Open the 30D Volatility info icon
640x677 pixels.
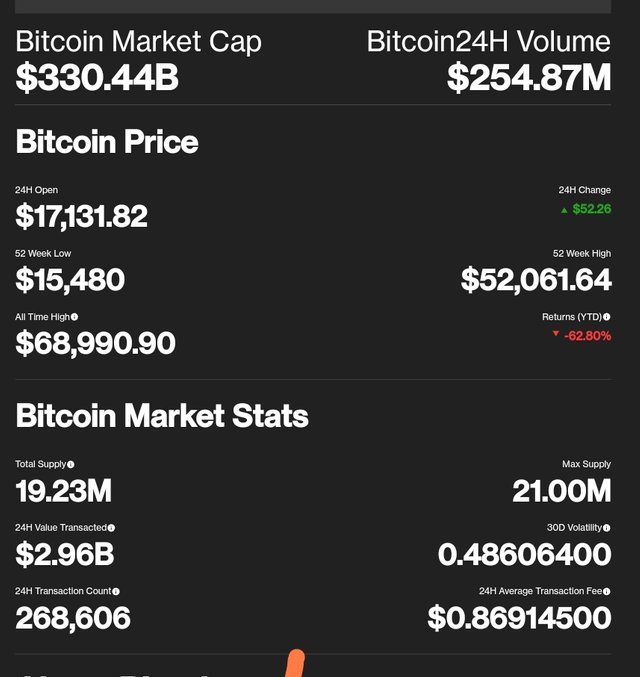tap(607, 528)
